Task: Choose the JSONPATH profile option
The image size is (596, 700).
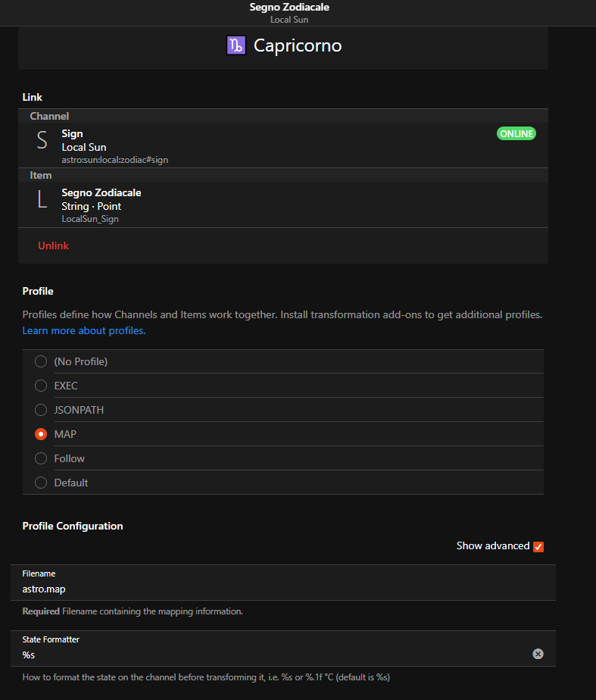Action: tap(41, 410)
